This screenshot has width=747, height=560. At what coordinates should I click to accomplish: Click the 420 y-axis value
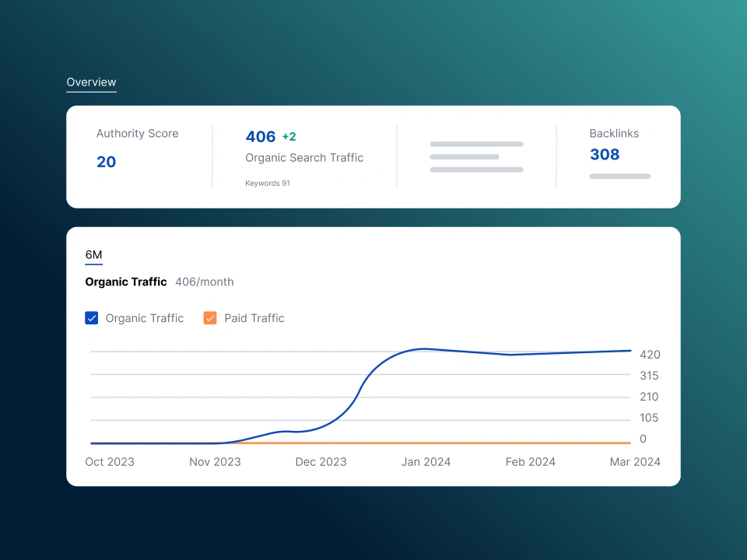[x=650, y=355]
